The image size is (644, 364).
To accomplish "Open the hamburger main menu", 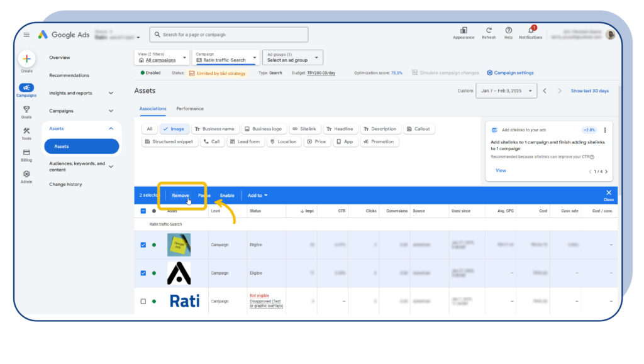I will [x=26, y=35].
